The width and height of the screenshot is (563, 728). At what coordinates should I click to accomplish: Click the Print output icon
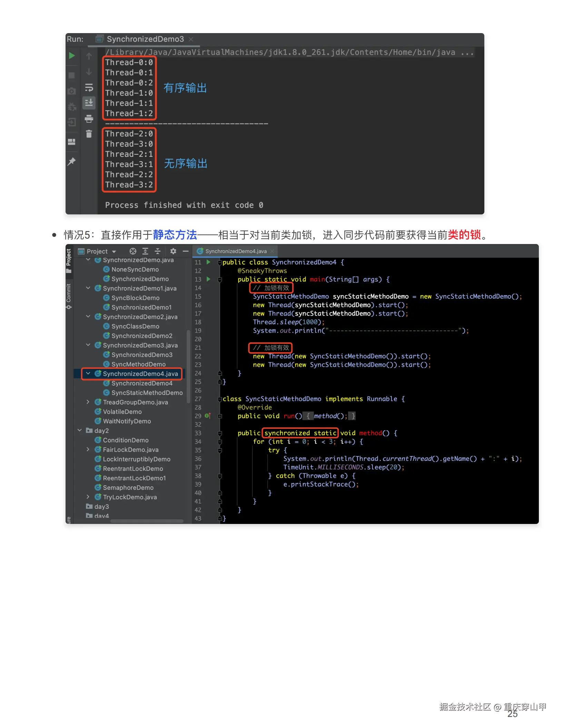coord(89,119)
